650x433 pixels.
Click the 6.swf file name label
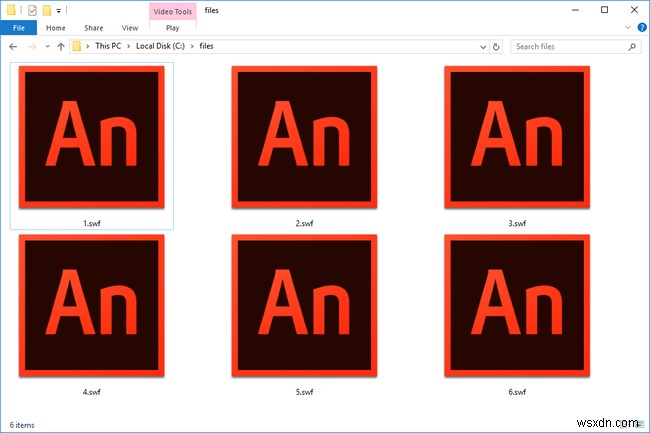tap(517, 392)
